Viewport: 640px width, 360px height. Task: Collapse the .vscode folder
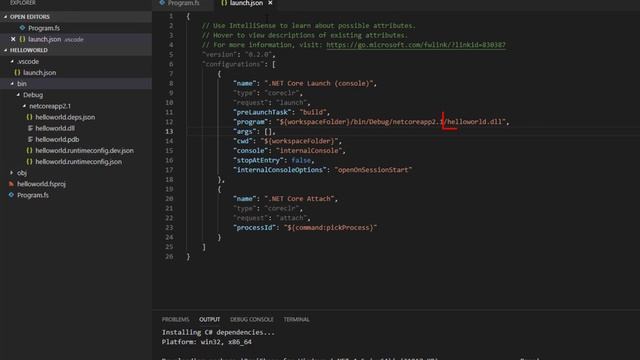12,61
